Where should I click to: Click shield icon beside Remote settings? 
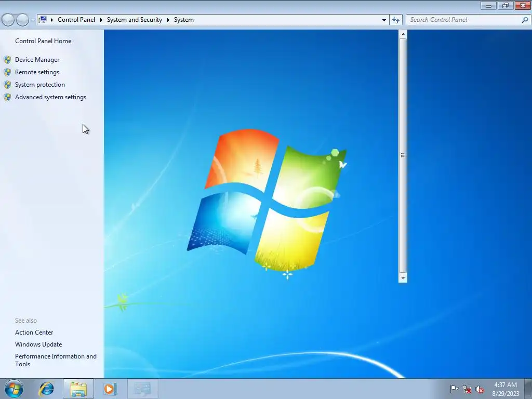pyautogui.click(x=7, y=72)
